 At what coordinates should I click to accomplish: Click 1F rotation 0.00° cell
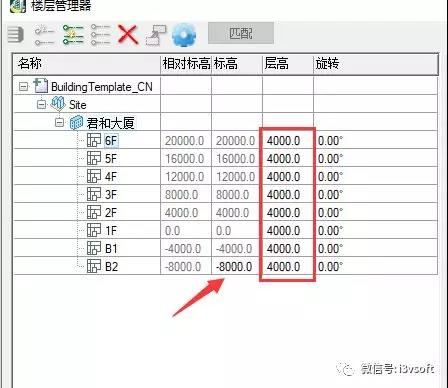click(x=375, y=231)
